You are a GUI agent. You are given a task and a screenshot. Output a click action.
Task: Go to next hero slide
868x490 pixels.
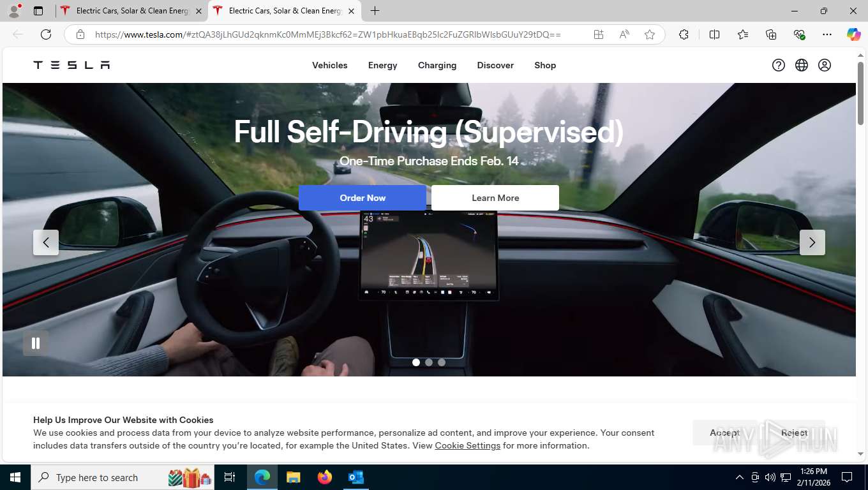[812, 242]
